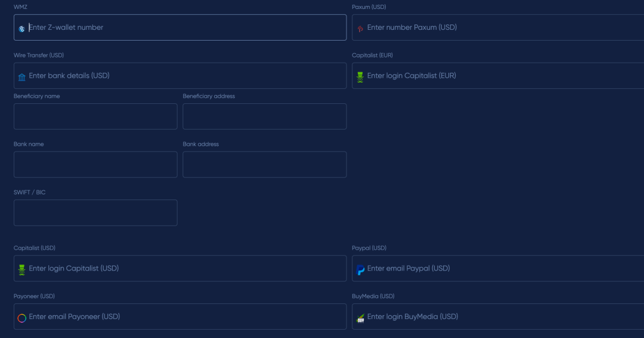Click the Capitalist (USD) green mascot icon
This screenshot has height=338, width=644.
[x=22, y=269]
